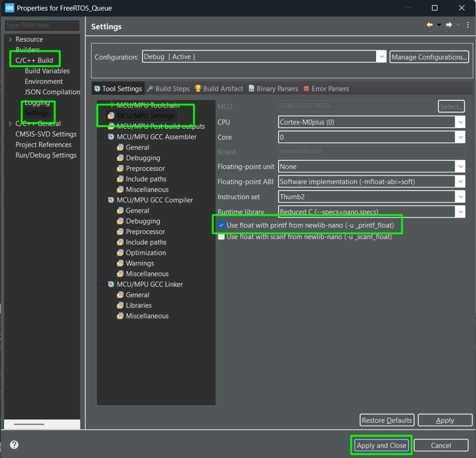The height and width of the screenshot is (458, 476).
Task: Select MCU/MPU Post build outputs item
Action: (x=160, y=126)
